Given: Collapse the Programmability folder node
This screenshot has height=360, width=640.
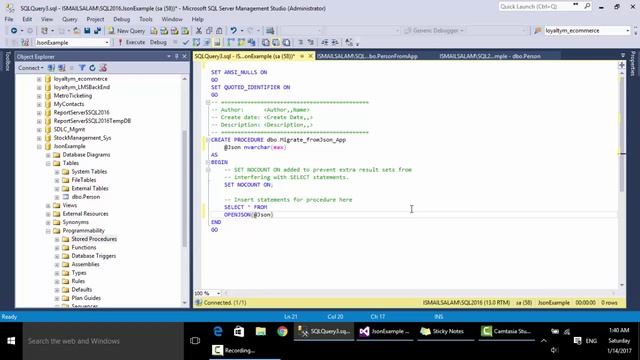Looking at the screenshot, I should coord(48,231).
